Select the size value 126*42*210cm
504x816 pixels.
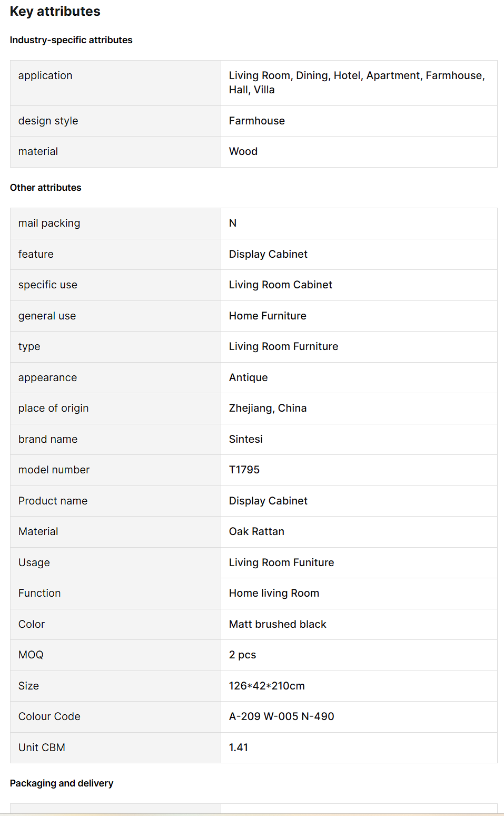click(x=267, y=686)
